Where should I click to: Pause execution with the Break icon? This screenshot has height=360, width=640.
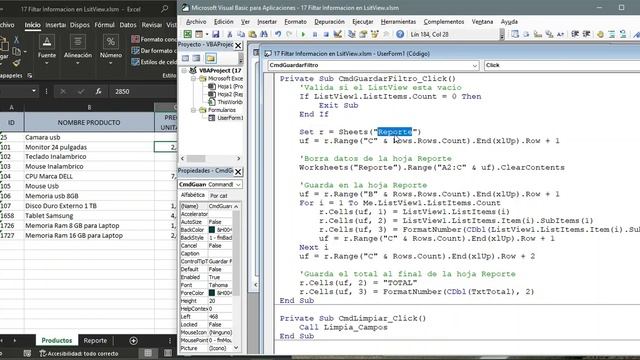tap(315, 34)
